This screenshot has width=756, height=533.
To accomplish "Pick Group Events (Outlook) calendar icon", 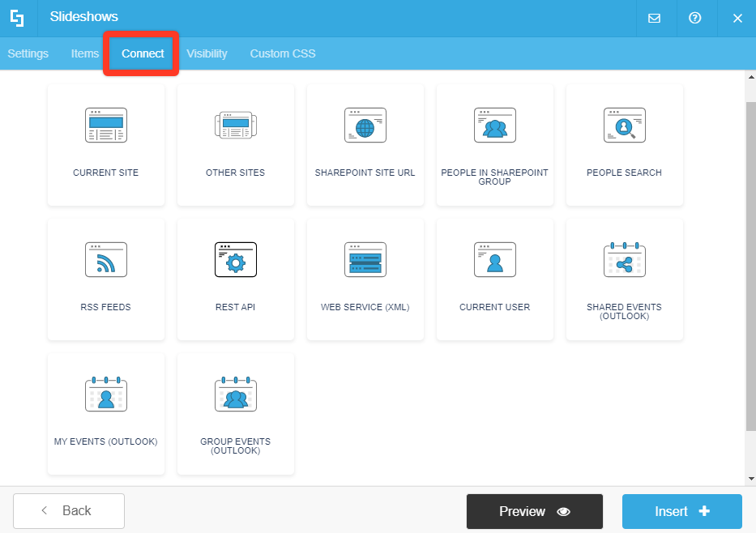I will [x=236, y=394].
